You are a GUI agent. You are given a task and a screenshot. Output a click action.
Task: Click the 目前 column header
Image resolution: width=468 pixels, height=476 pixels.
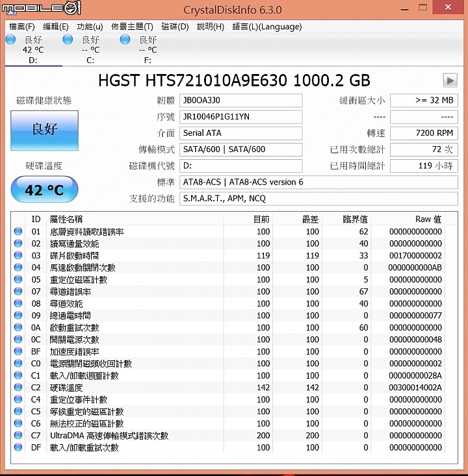click(x=248, y=219)
